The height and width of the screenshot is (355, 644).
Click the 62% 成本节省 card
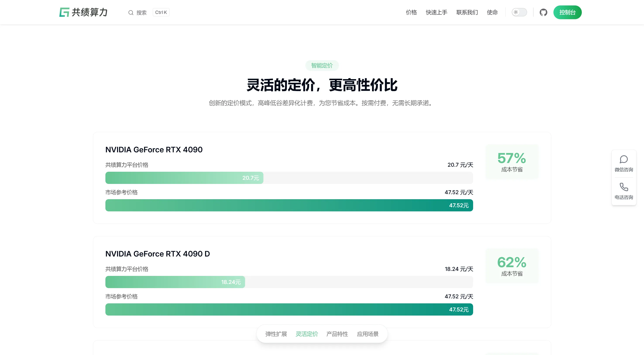512,266
